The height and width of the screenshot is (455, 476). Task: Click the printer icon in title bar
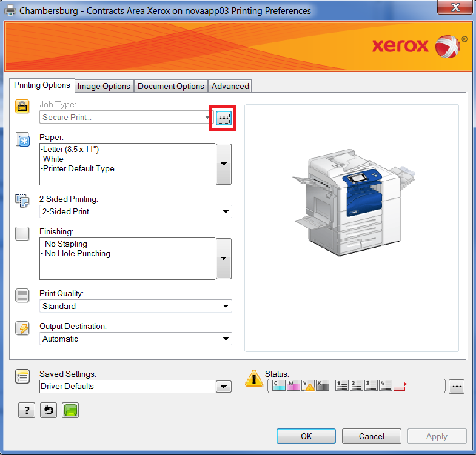click(10, 11)
